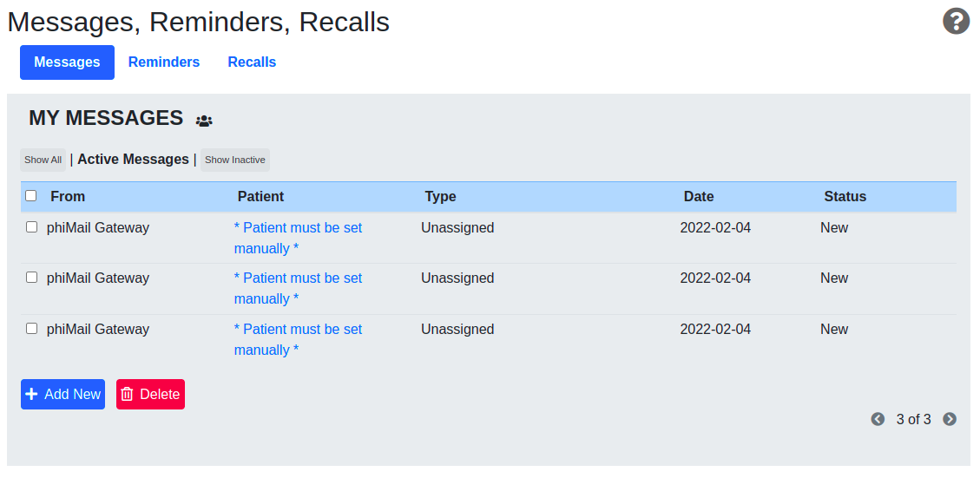
Task: Go to previous page of messages
Action: click(878, 419)
